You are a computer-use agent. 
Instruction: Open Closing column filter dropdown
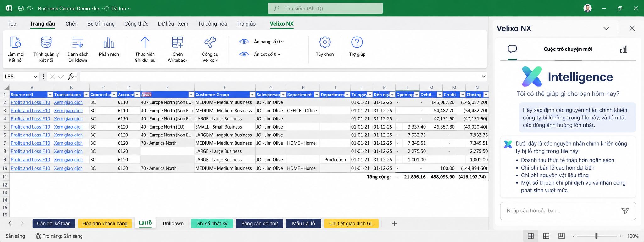[x=486, y=95]
